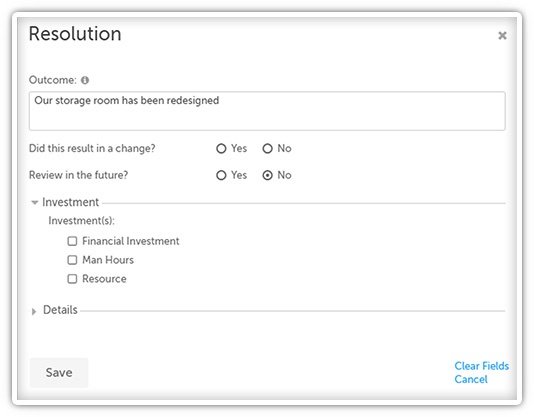Close the Resolution dialog with X
Viewport: 534px width, 417px height.
pos(502,35)
